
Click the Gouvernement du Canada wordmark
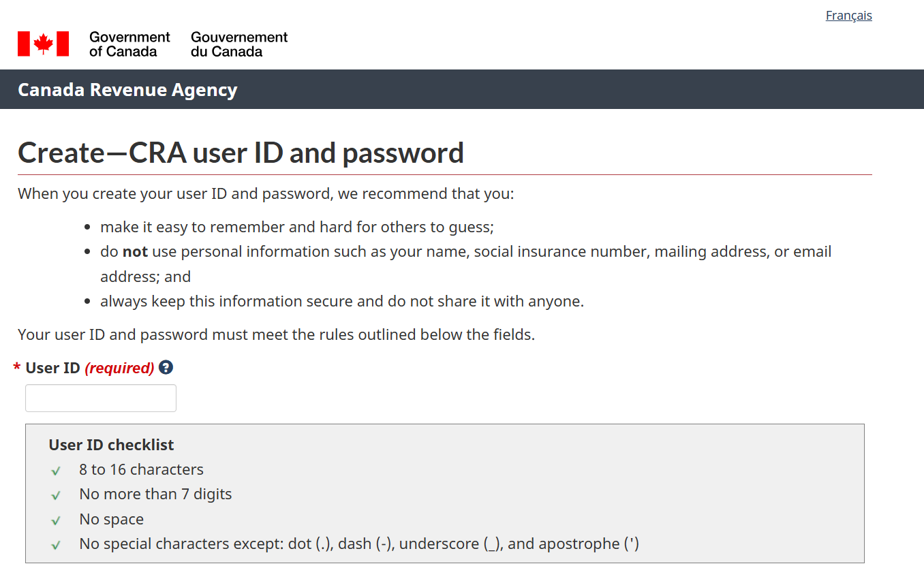coord(239,44)
